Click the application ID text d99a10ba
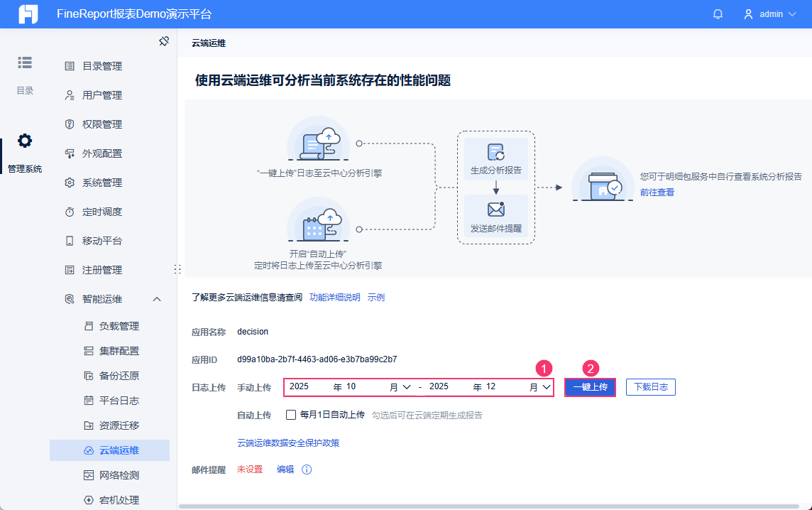This screenshot has height=510, width=812. click(x=317, y=359)
